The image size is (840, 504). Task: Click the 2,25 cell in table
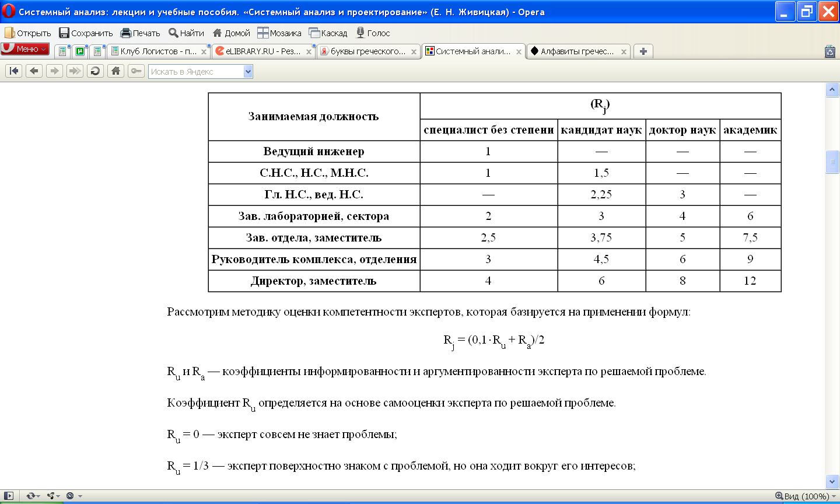[x=601, y=195]
